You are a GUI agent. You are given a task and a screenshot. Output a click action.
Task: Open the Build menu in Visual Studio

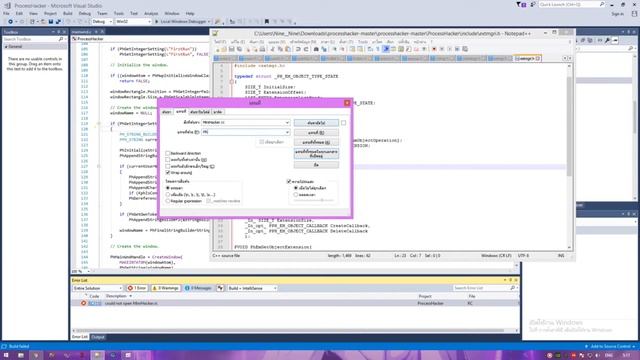(68, 13)
